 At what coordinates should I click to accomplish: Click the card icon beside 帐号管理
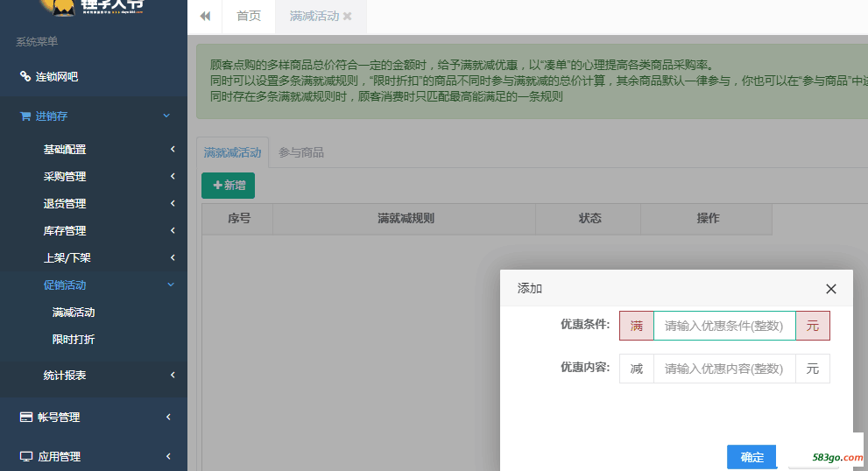(x=26, y=418)
